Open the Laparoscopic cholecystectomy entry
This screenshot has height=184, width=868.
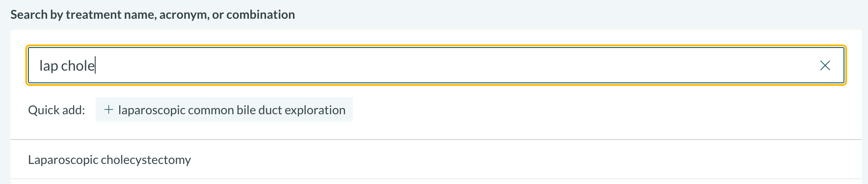(x=110, y=160)
